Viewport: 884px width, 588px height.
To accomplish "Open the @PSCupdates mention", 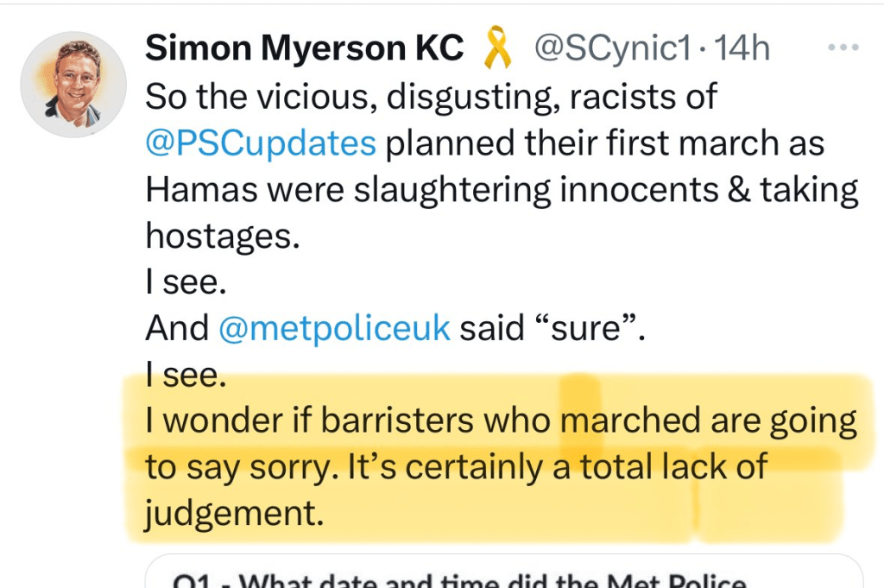I will pyautogui.click(x=261, y=142).
